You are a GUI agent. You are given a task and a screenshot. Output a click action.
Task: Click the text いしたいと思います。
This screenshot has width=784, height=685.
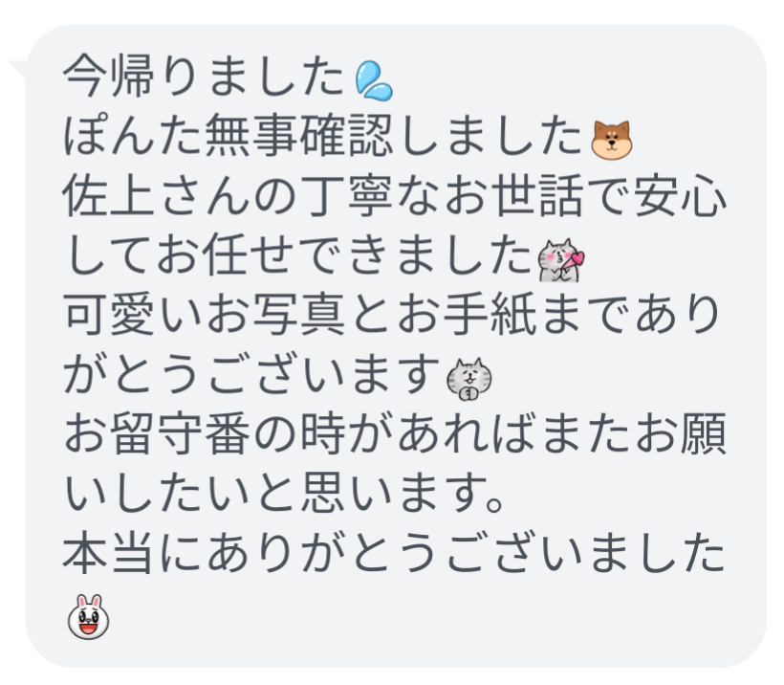tap(284, 493)
